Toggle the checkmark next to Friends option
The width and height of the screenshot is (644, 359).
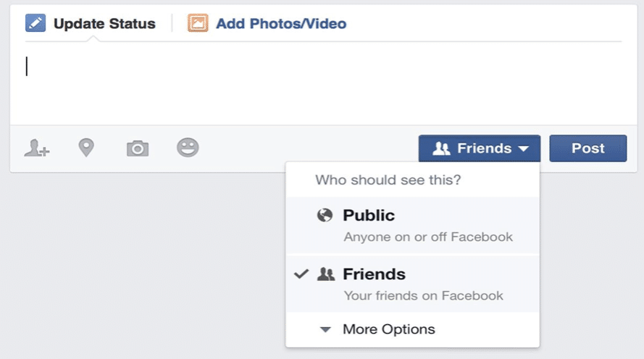[301, 274]
